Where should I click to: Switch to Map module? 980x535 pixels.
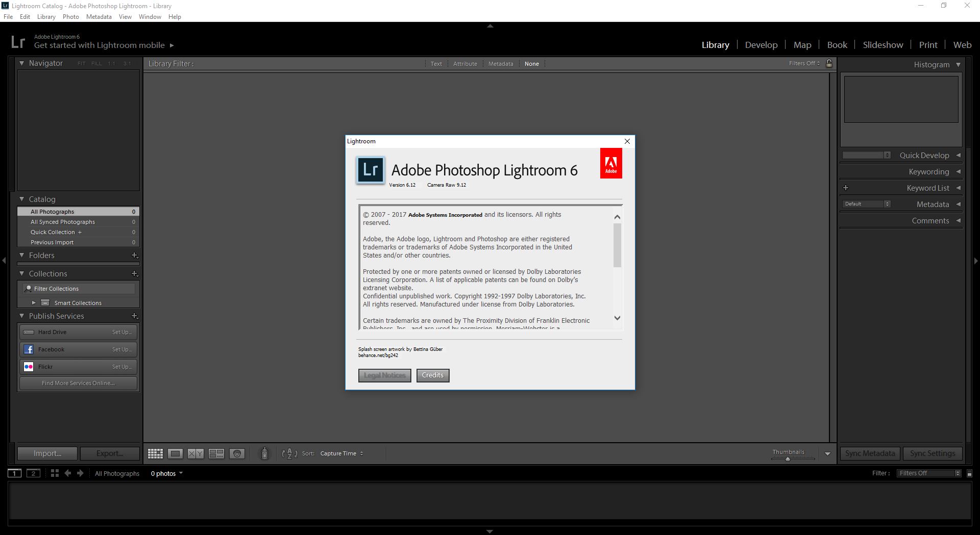pyautogui.click(x=802, y=45)
